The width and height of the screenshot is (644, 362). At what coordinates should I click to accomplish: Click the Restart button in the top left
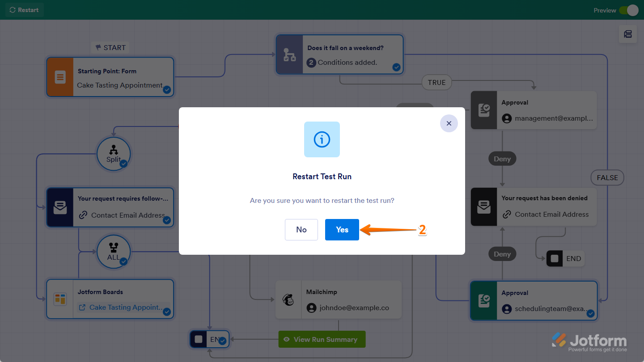(x=24, y=10)
